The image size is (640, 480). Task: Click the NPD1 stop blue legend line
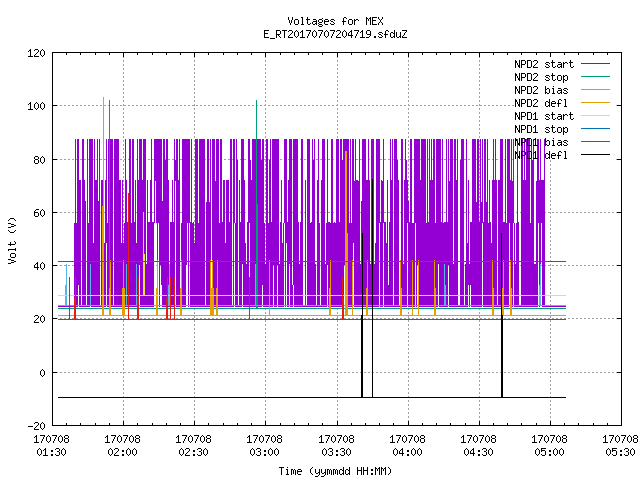coord(595,129)
